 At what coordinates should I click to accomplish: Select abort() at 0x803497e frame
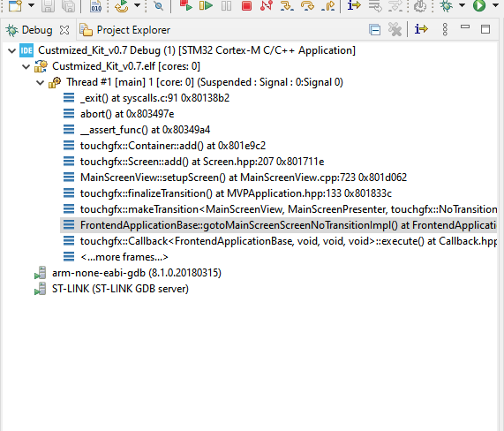click(x=127, y=114)
